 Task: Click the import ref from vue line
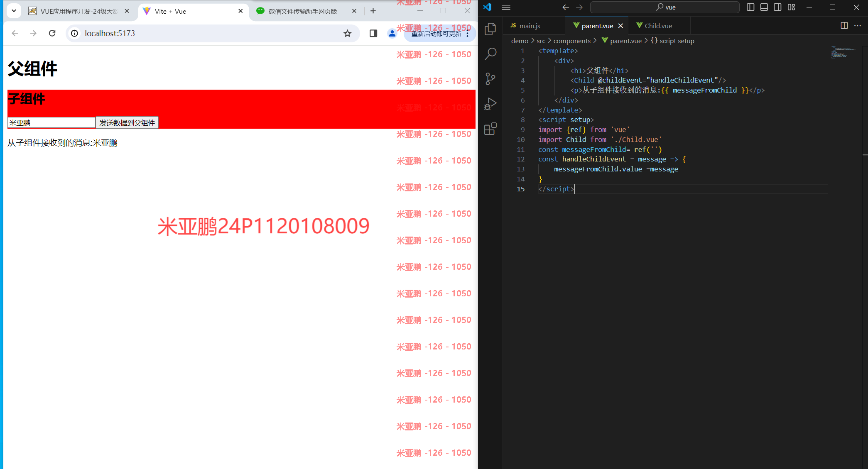(x=584, y=129)
